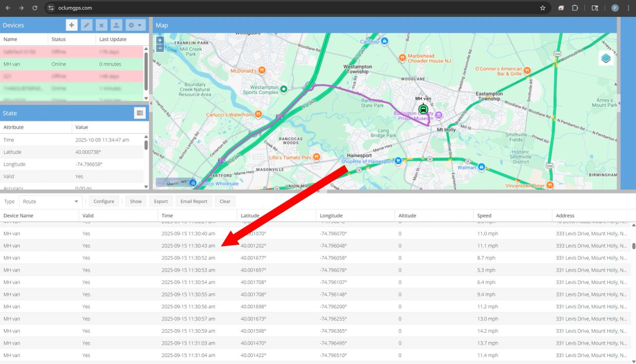Viewport: 636px width, 364px height.
Task: Click the MH van marker on map
Action: click(423, 109)
